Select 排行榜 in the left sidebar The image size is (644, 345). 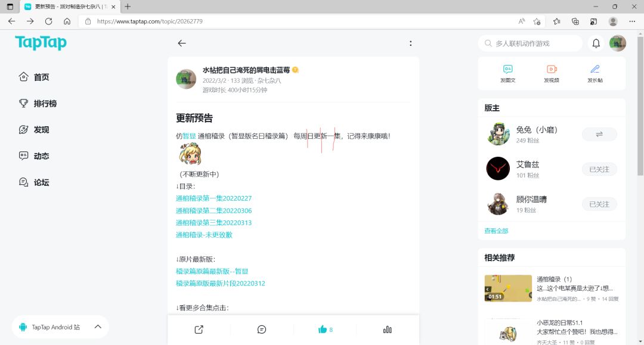(45, 103)
